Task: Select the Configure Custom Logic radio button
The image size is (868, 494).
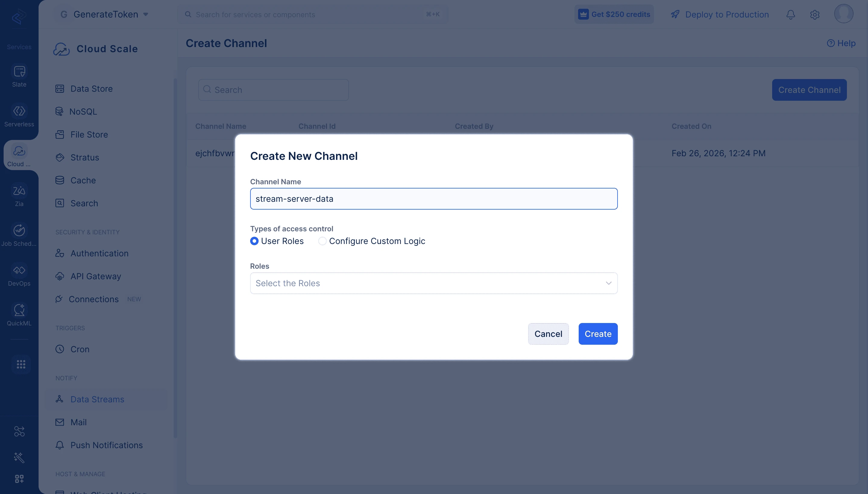Action: point(322,241)
